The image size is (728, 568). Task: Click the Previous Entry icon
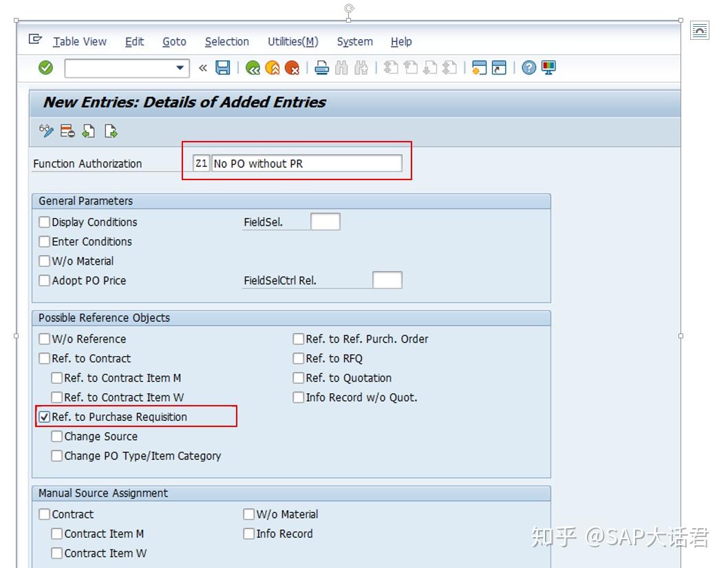coord(89,131)
